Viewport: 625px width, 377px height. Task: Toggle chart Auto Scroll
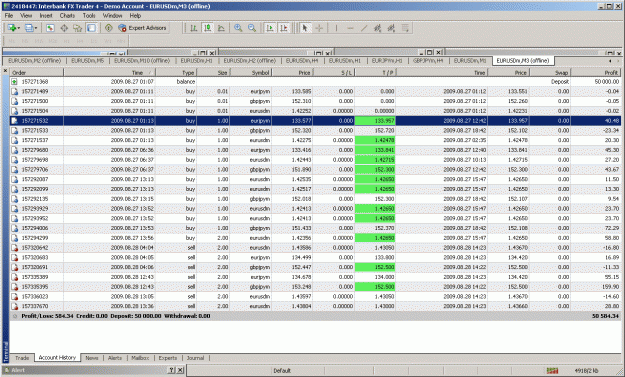pos(270,28)
